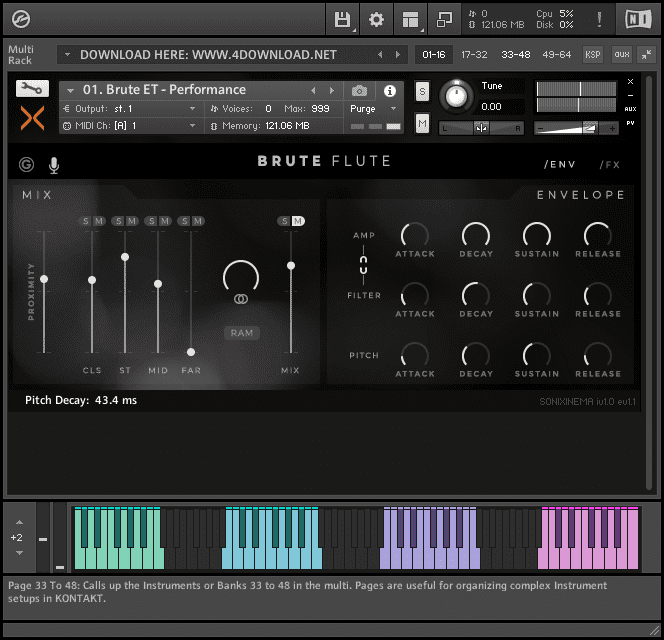Click the ST mic fader handle
This screenshot has height=640, width=664.
[125, 257]
